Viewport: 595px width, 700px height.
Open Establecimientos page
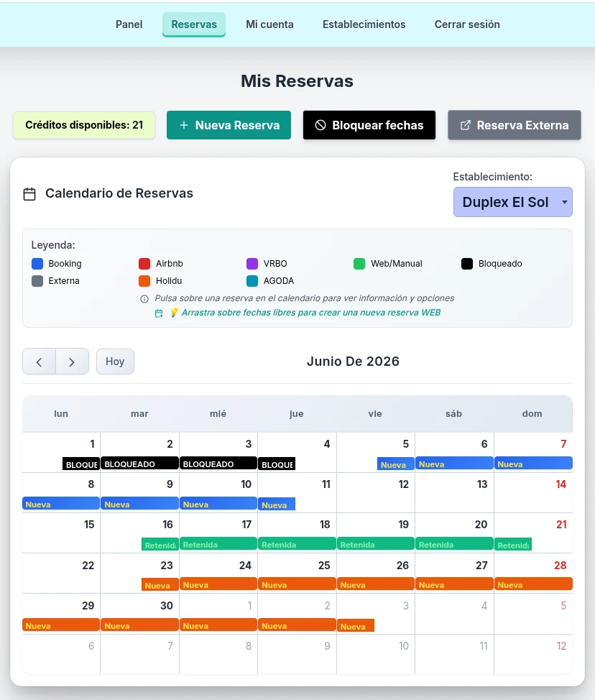(364, 24)
